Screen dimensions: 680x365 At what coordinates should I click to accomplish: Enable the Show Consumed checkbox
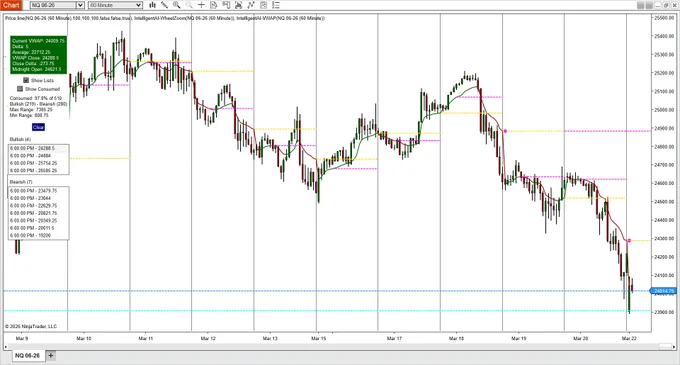(x=20, y=89)
